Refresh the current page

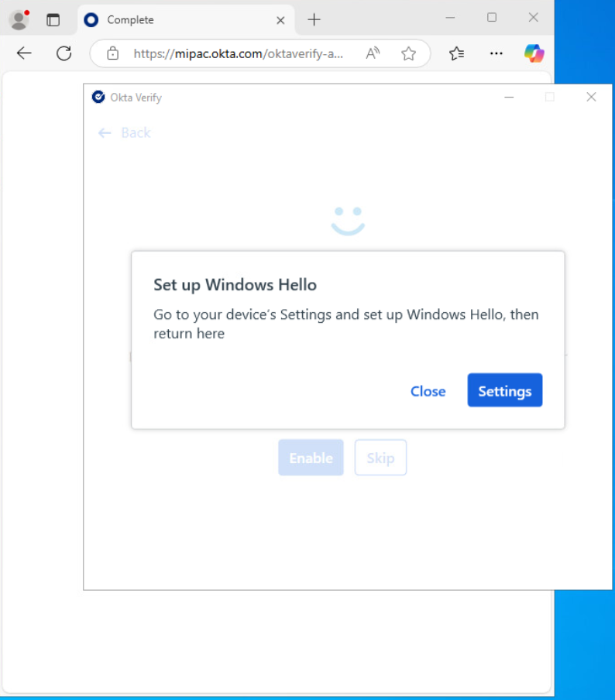click(x=64, y=53)
